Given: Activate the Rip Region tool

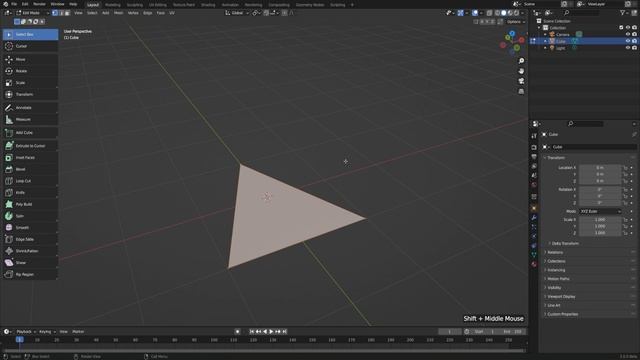Looking at the screenshot, I should 30,274.
